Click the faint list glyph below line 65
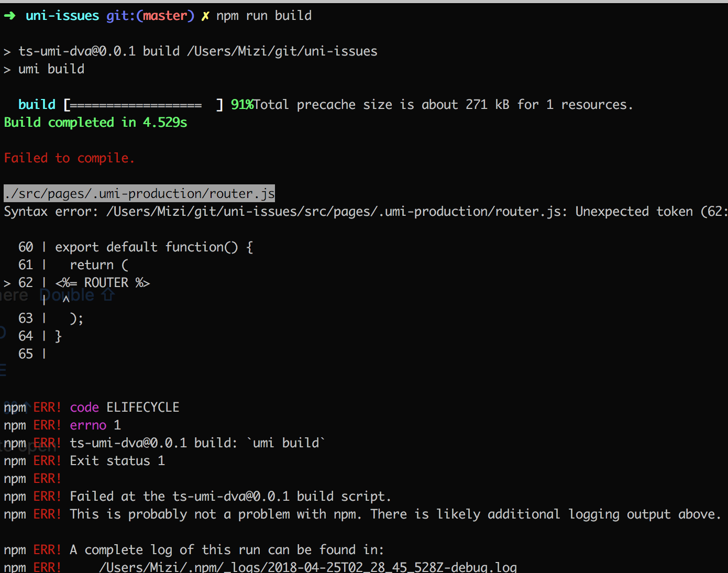This screenshot has height=573, width=728. click(x=3, y=370)
